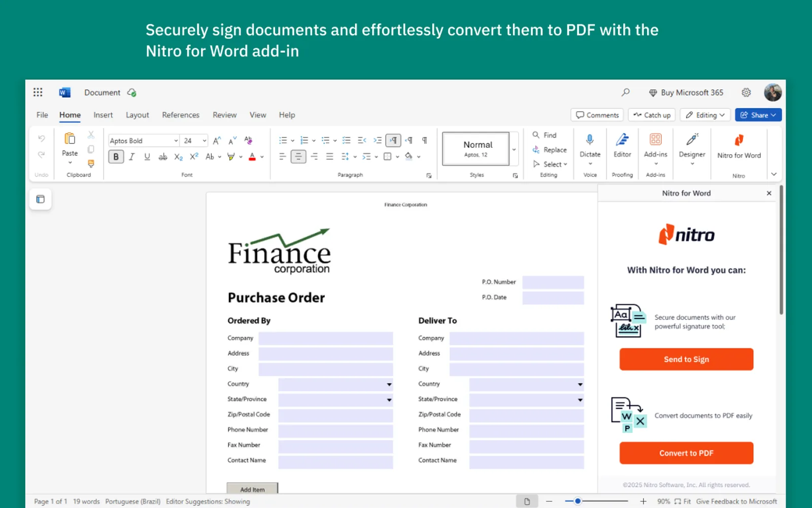Open the settings gear
The image size is (812, 508).
(x=746, y=92)
